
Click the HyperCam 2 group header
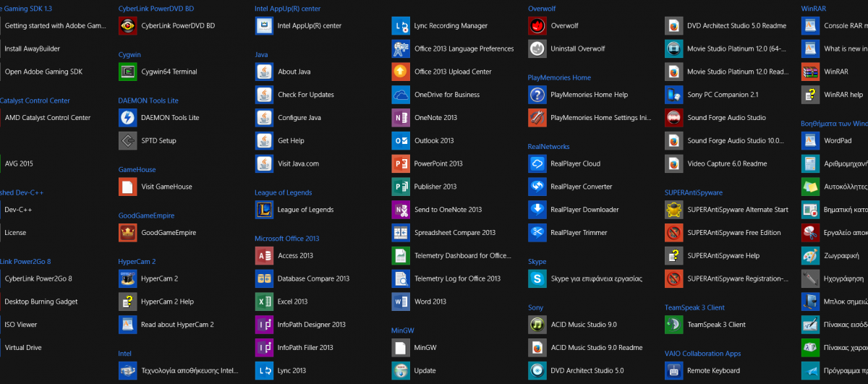[137, 262]
